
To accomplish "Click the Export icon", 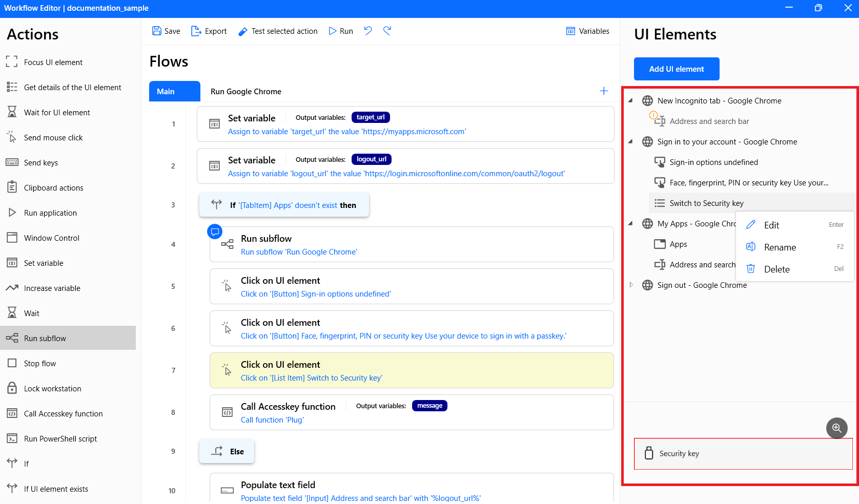I will 196,31.
